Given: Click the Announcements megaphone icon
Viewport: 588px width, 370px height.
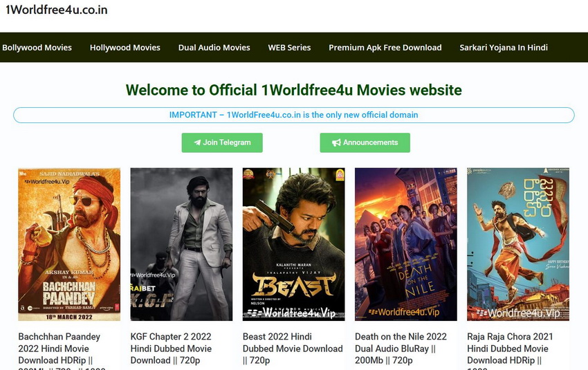Looking at the screenshot, I should click(x=336, y=142).
